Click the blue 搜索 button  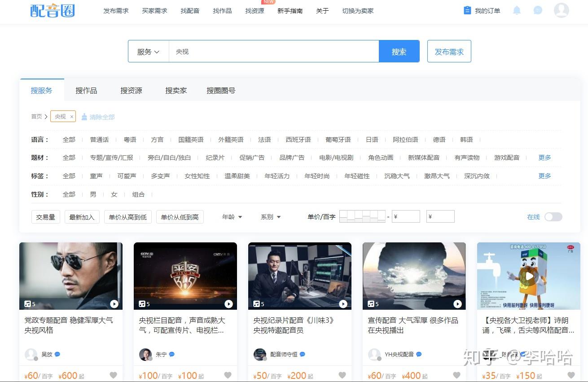(399, 52)
